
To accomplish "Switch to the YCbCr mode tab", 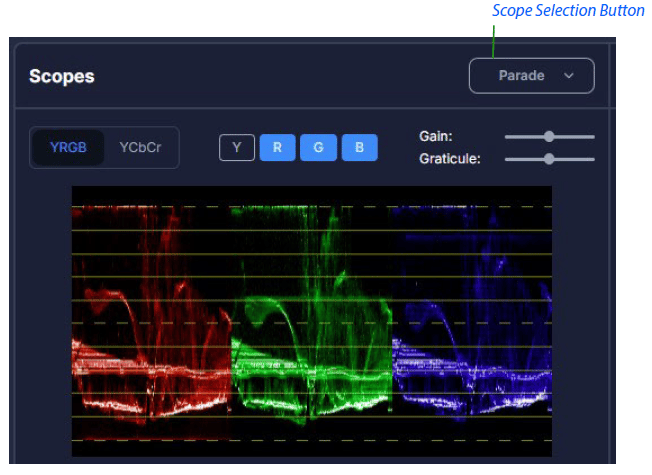I will click(140, 147).
